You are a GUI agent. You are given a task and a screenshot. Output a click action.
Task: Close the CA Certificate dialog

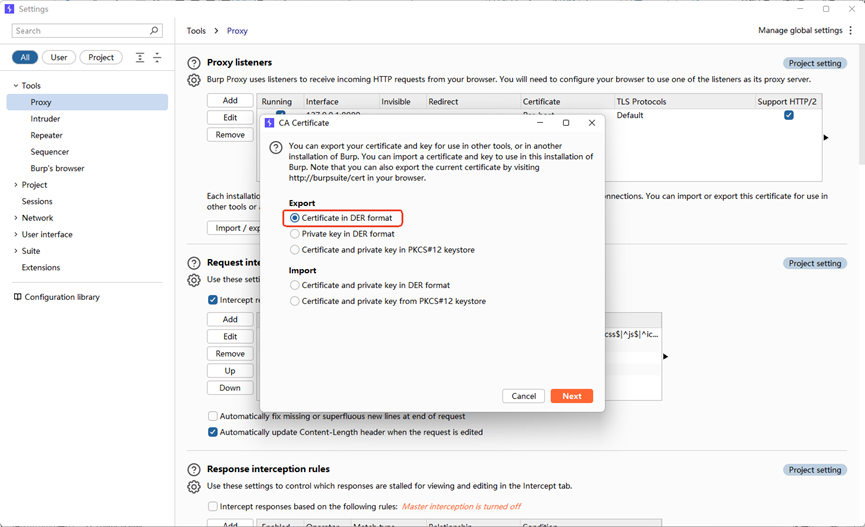[592, 123]
